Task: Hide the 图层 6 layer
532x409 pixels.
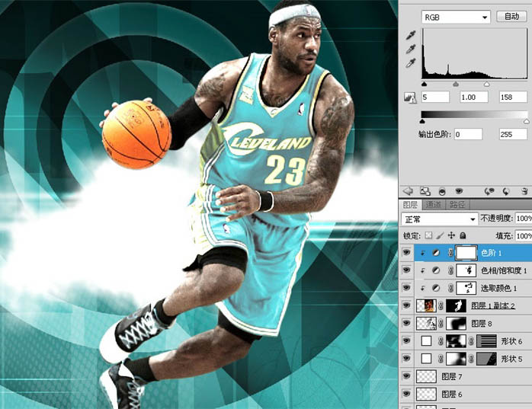Action: (x=406, y=394)
